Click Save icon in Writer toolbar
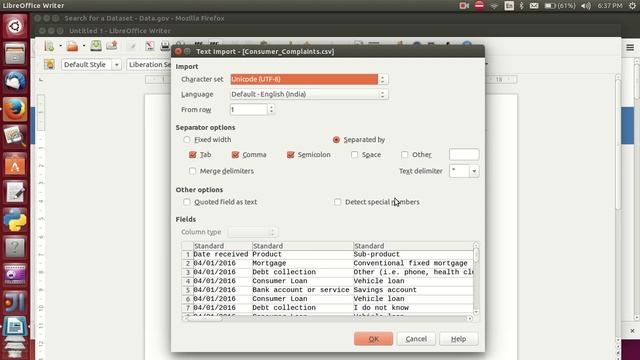640x360 pixels. 96,46
